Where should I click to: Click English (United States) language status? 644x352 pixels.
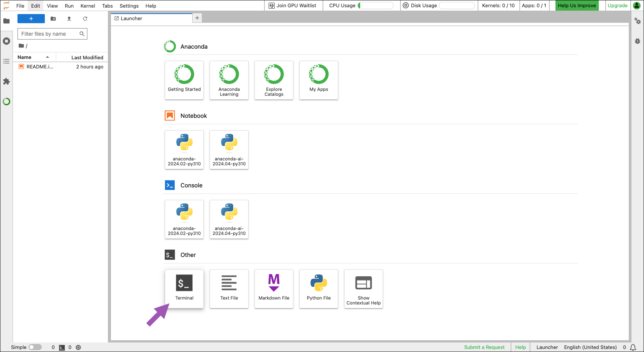[590, 347]
